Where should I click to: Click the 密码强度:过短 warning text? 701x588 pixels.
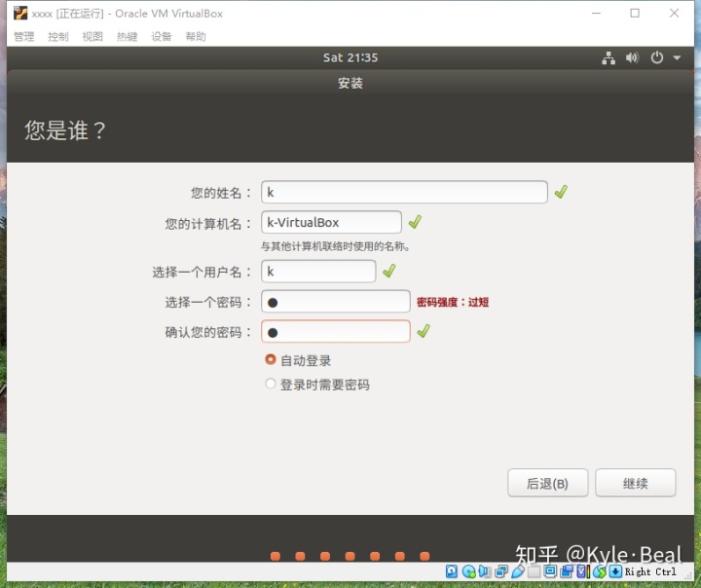[453, 302]
